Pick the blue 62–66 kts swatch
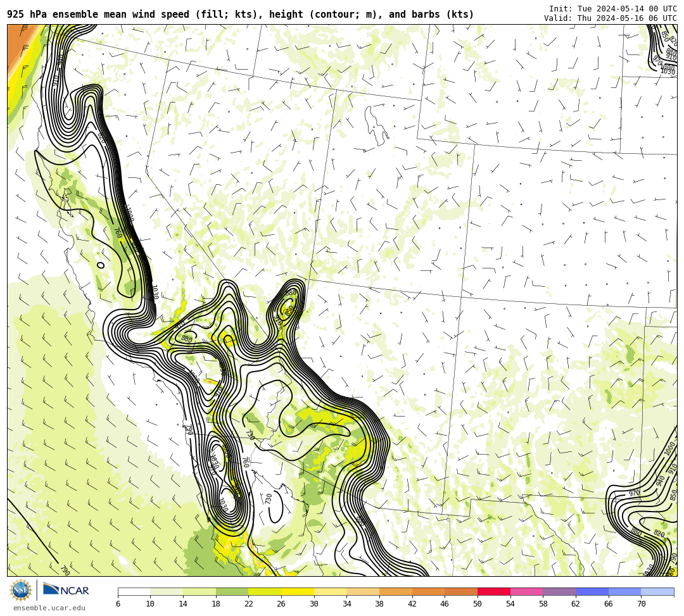Viewport: 684px width, 616px height. click(x=592, y=591)
